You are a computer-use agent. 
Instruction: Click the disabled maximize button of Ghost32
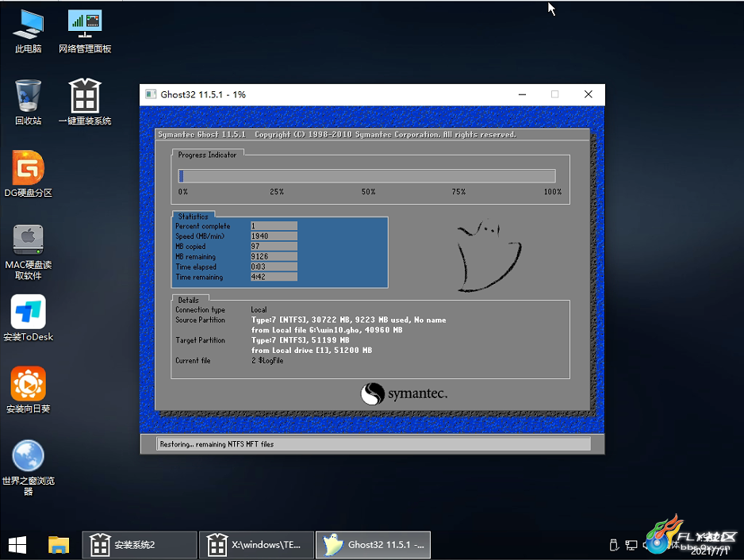pyautogui.click(x=554, y=94)
